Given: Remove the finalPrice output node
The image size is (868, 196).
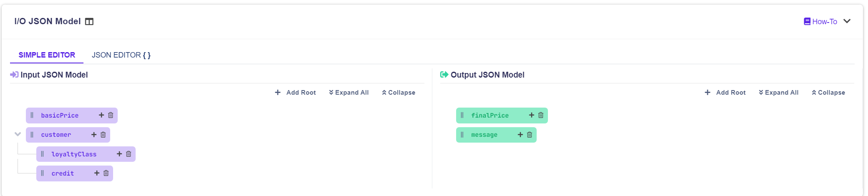Looking at the screenshot, I should [541, 115].
